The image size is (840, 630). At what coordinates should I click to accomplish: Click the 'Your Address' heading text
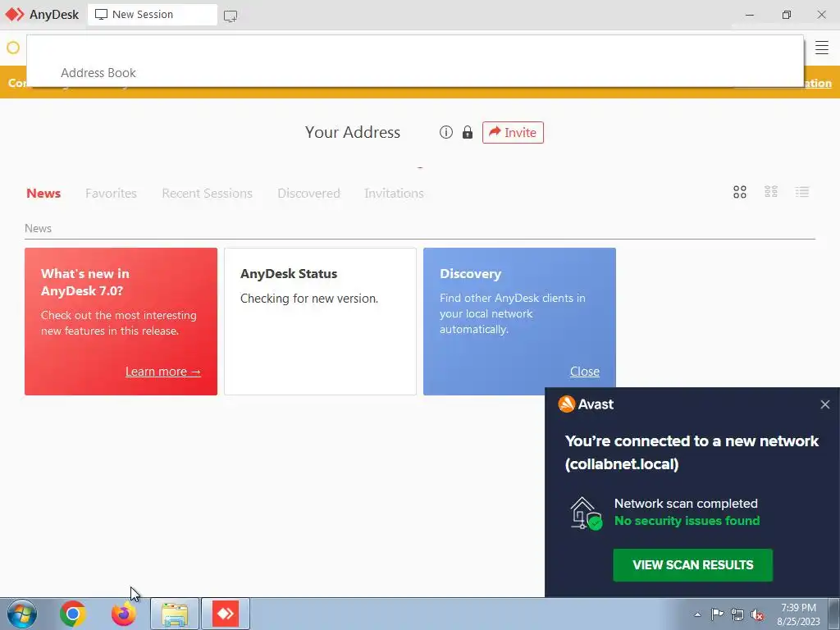(x=353, y=132)
